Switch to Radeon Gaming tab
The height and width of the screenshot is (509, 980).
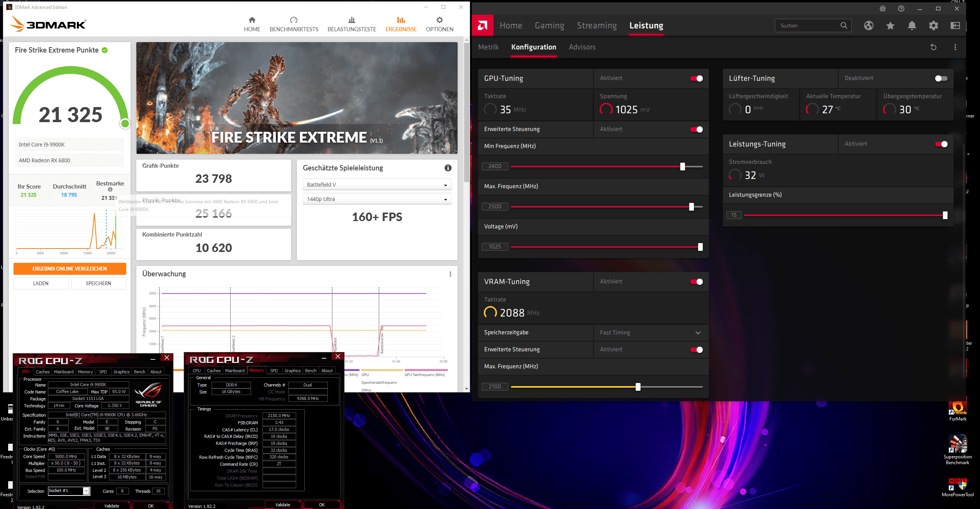click(549, 26)
